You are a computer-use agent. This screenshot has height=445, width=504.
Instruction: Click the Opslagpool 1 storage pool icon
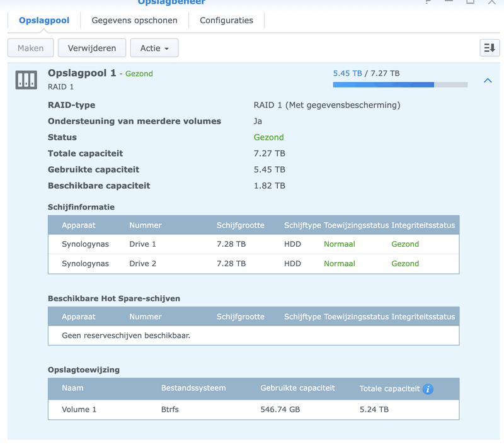(x=26, y=79)
